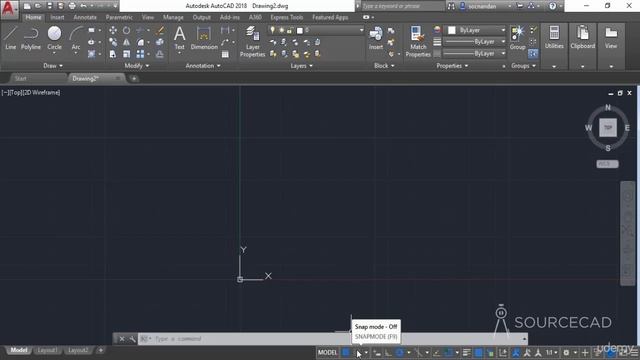
Task: Toggle Polar tracking in status bar
Action: coord(400,353)
